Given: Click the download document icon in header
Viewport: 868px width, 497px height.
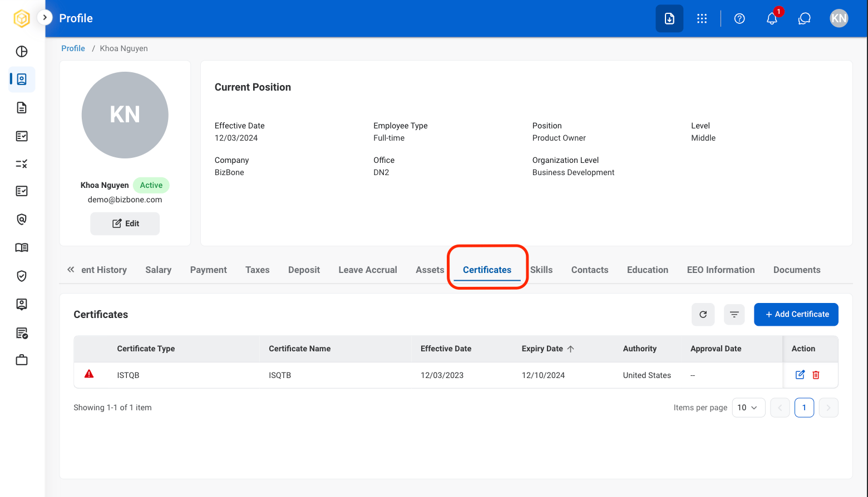Looking at the screenshot, I should coord(669,18).
